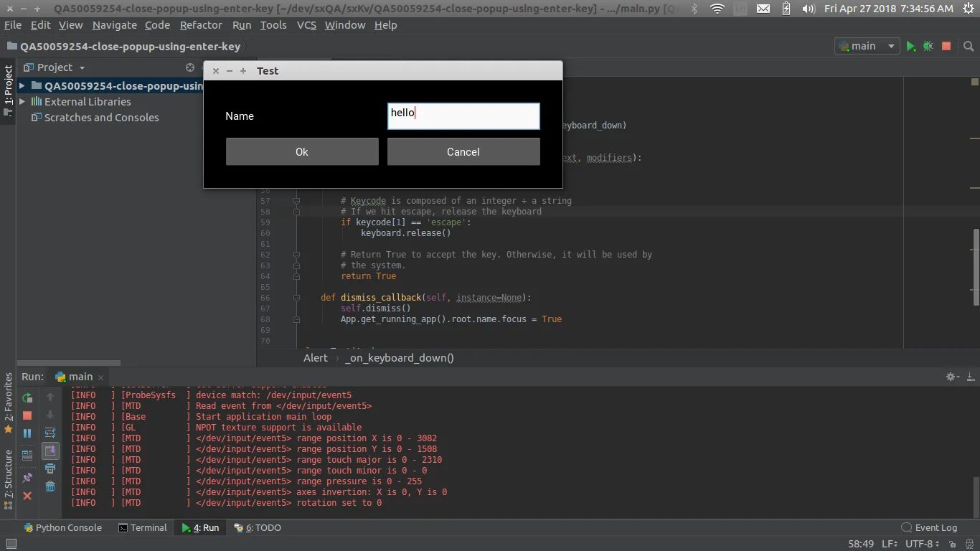Click the Restore Layout icon in Run panel

[27, 455]
